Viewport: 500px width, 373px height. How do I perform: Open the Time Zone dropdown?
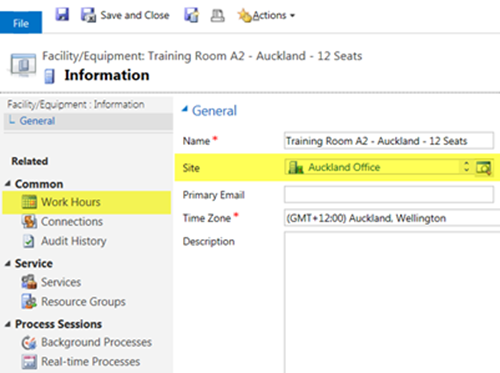(392, 218)
